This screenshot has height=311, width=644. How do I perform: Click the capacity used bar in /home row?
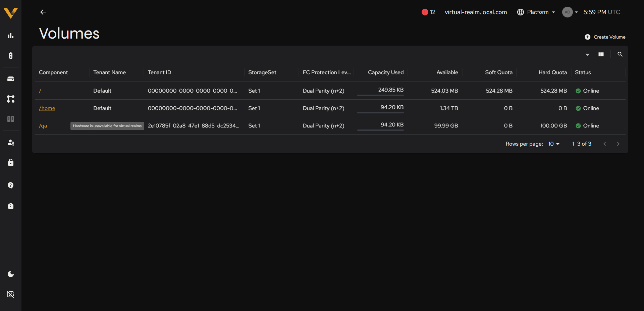coord(380,113)
